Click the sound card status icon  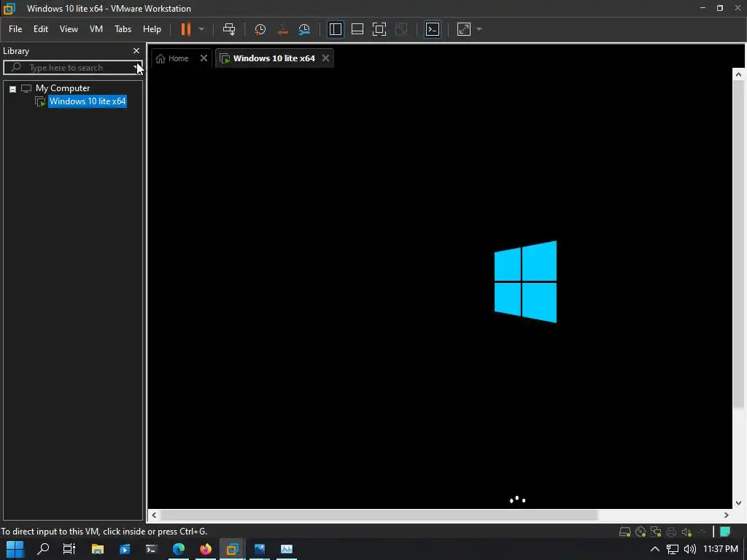point(686,532)
